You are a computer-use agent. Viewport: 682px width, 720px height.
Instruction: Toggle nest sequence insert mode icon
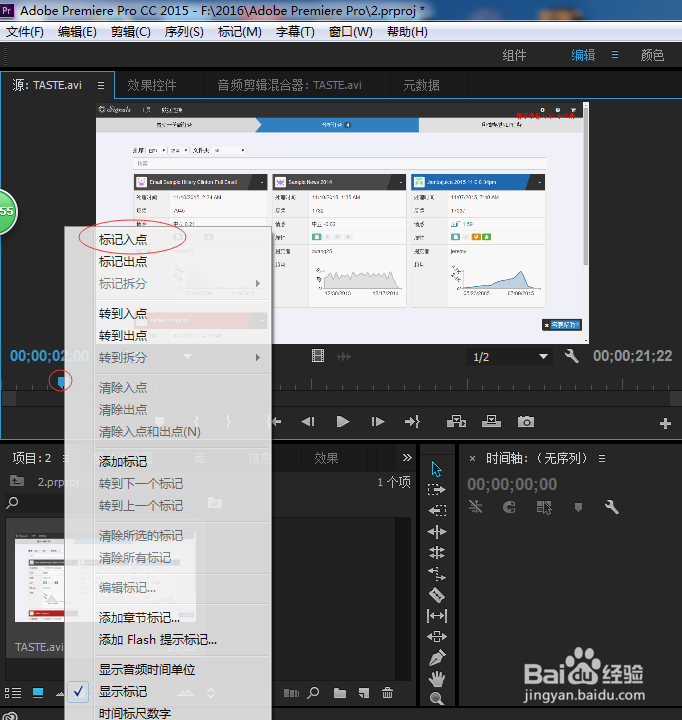[475, 507]
